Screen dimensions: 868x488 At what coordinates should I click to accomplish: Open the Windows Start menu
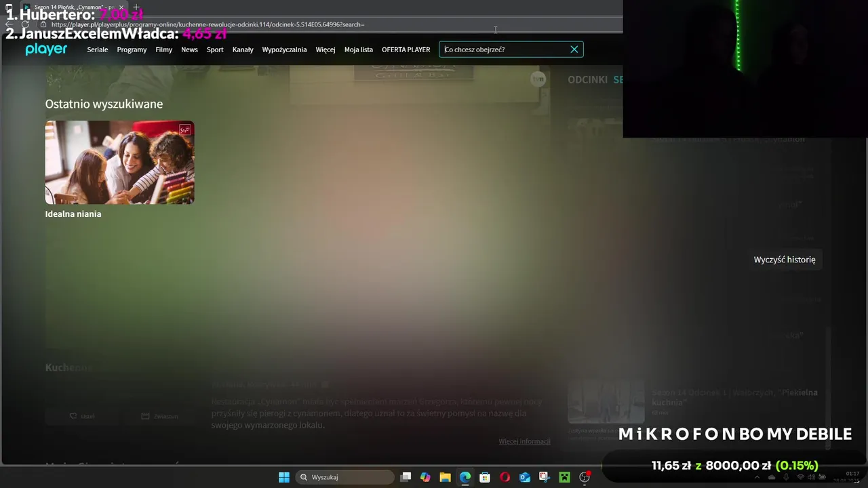(x=284, y=477)
